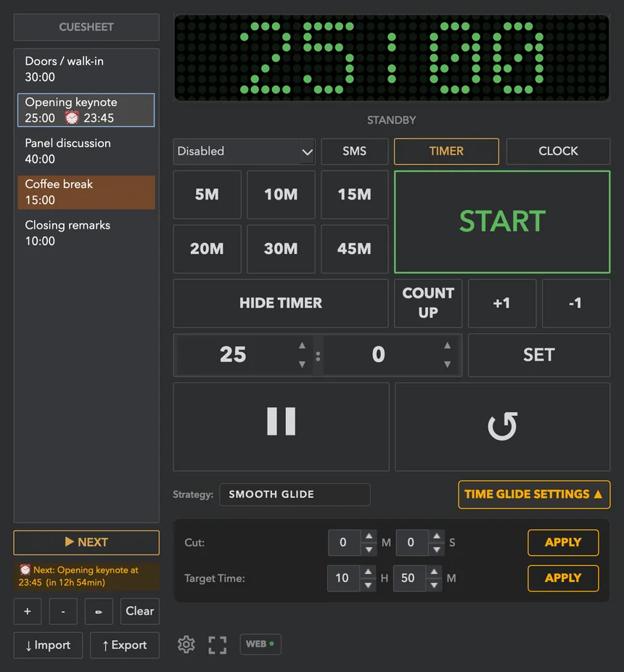Switch to CLOCK mode
Viewport: 624px width, 672px height.
(x=558, y=151)
